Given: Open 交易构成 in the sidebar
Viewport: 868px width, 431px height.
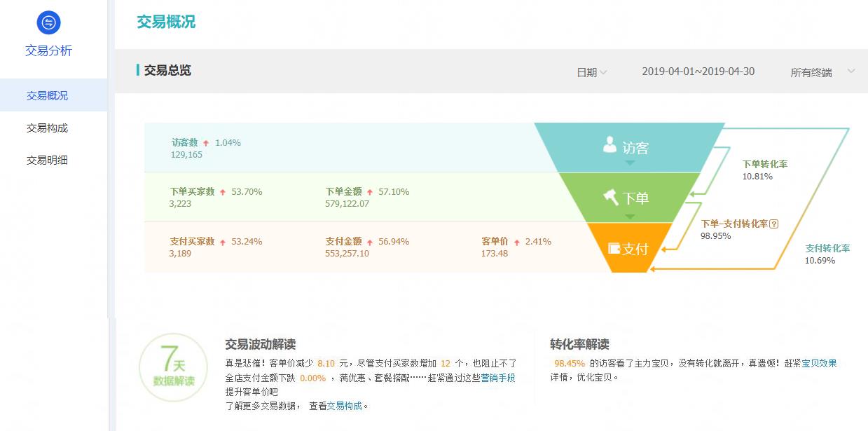Looking at the screenshot, I should click(48, 128).
